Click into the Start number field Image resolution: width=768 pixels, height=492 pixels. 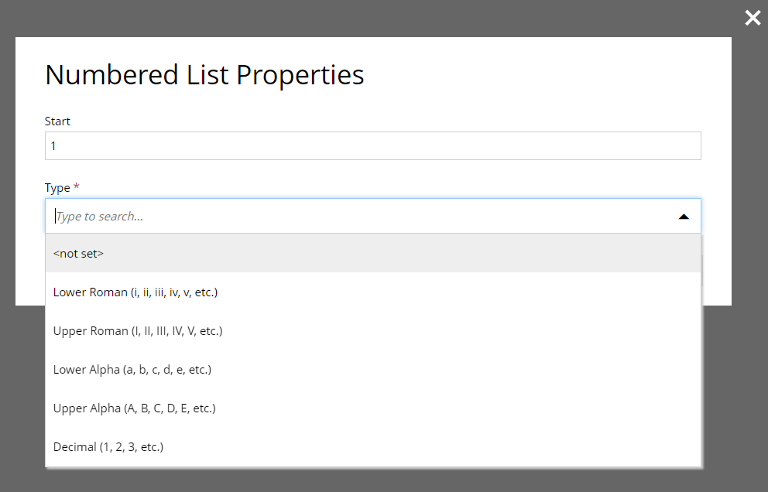coord(373,146)
